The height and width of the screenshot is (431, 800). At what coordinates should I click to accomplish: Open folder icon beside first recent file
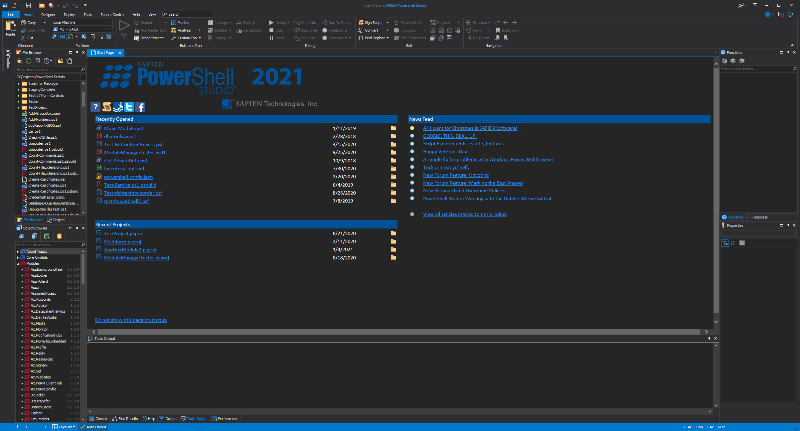394,129
